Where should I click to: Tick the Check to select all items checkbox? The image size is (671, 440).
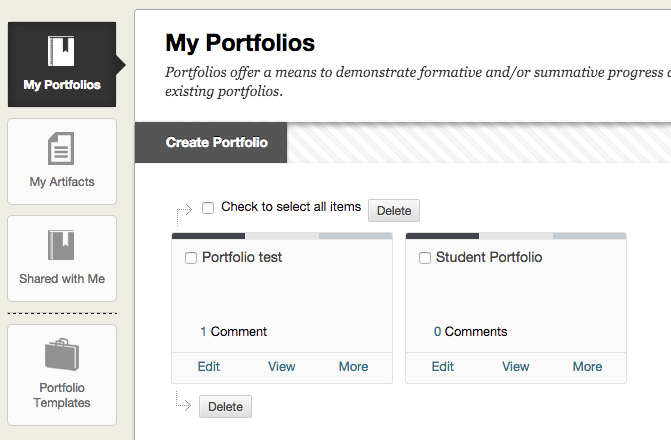(x=208, y=208)
